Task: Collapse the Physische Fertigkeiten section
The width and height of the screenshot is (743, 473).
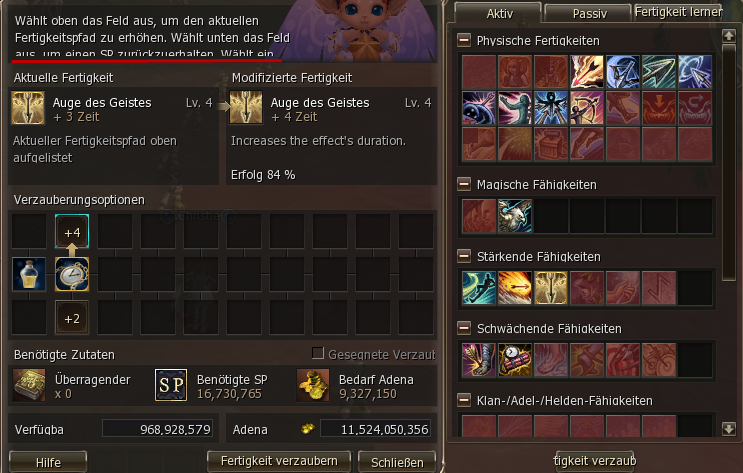Action: (464, 40)
